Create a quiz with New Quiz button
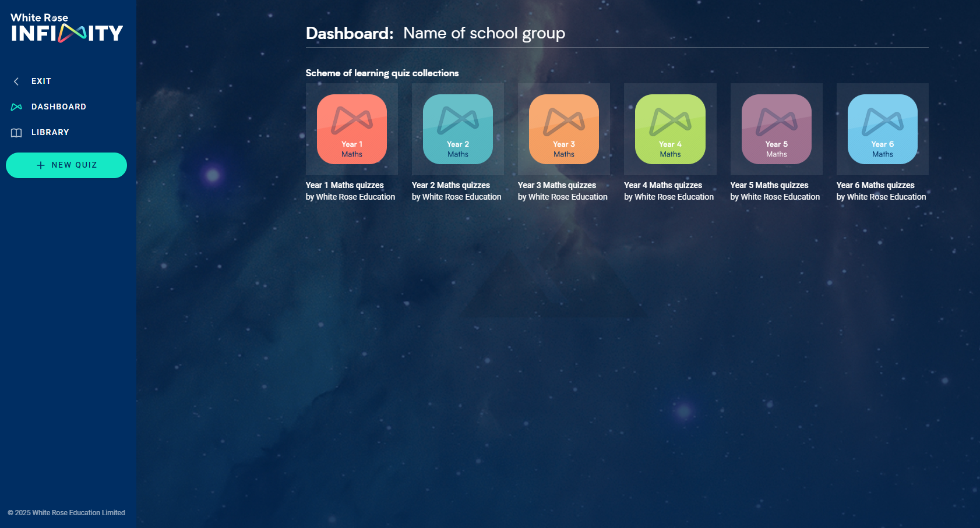Screen dimensions: 980x528 pos(66,165)
